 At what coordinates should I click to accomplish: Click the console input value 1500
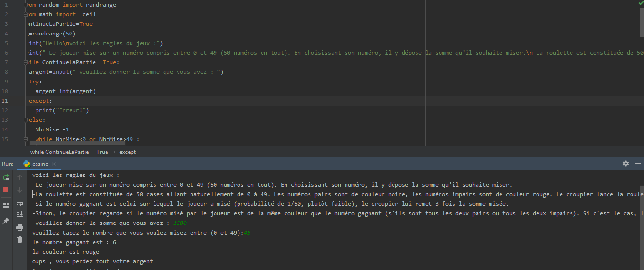[180, 223]
